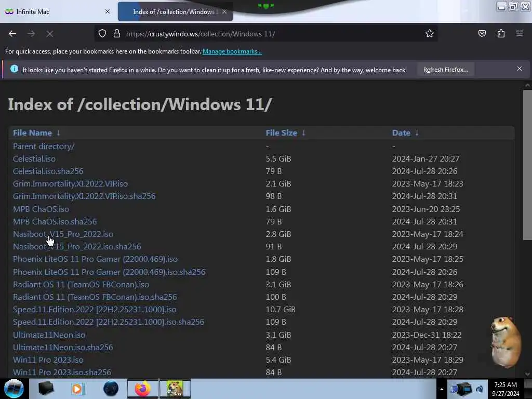Download Radiant OS 11 (TeamOS FBConan).iso

tap(81, 285)
